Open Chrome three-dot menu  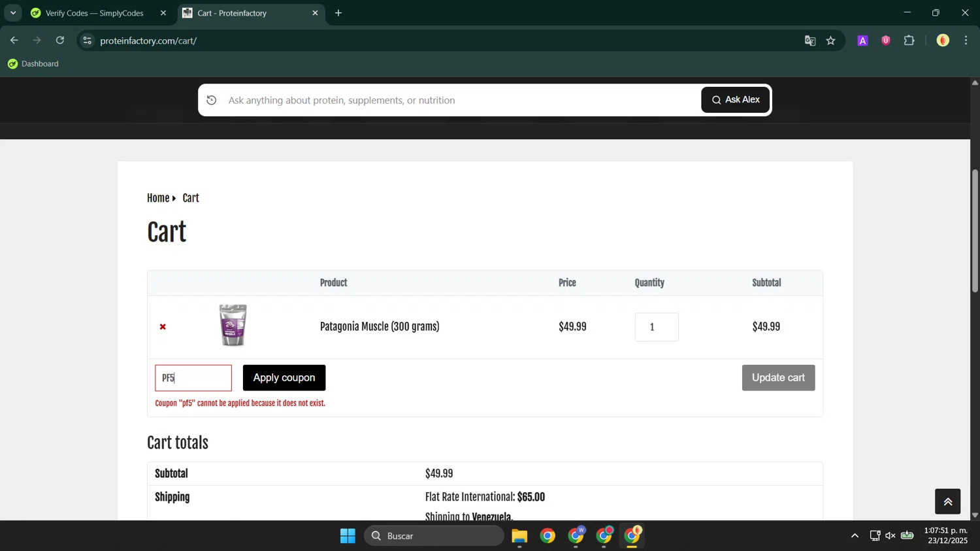(966, 40)
